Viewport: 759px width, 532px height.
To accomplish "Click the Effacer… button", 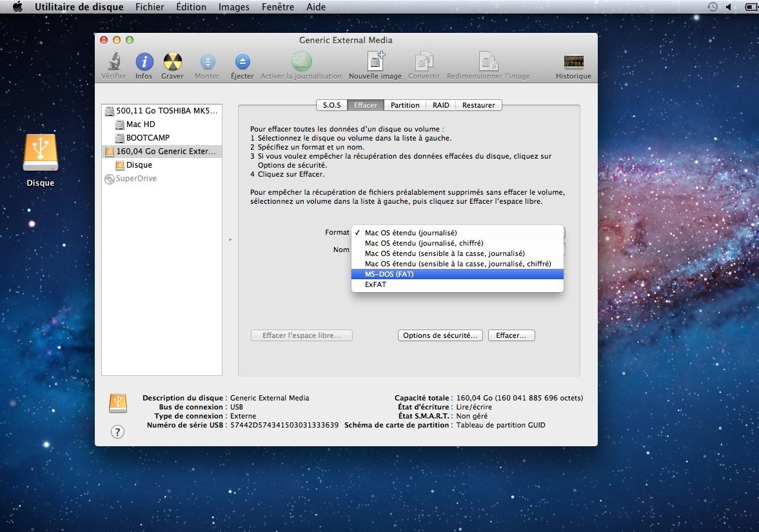I will click(511, 335).
